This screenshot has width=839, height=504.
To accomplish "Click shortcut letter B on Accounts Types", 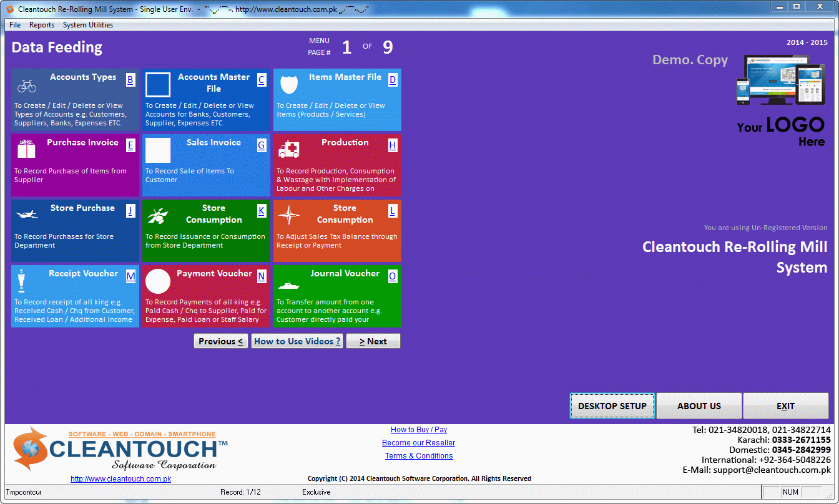I will [130, 80].
